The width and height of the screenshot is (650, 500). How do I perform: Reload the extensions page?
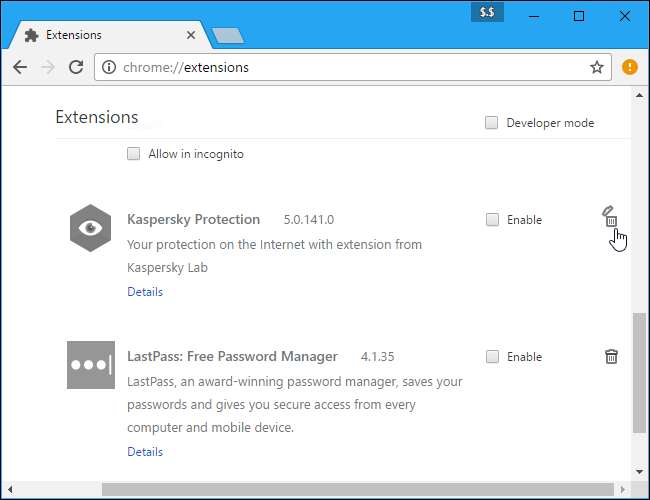76,67
